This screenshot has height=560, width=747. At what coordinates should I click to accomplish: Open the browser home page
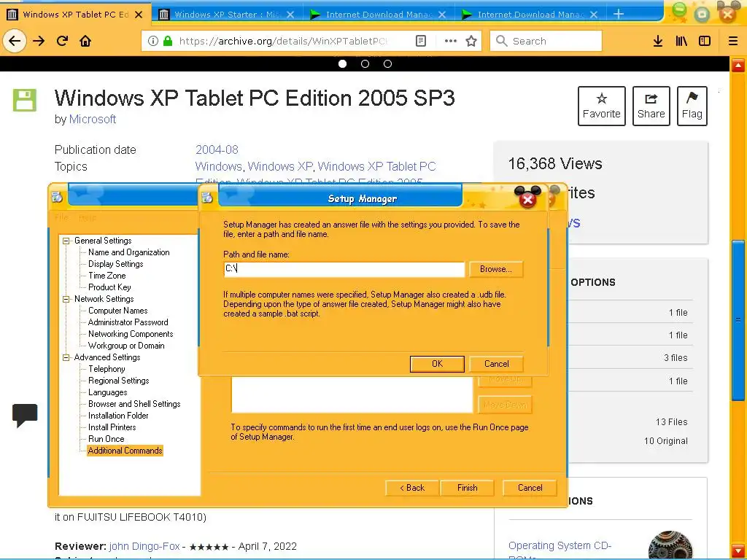pos(85,41)
